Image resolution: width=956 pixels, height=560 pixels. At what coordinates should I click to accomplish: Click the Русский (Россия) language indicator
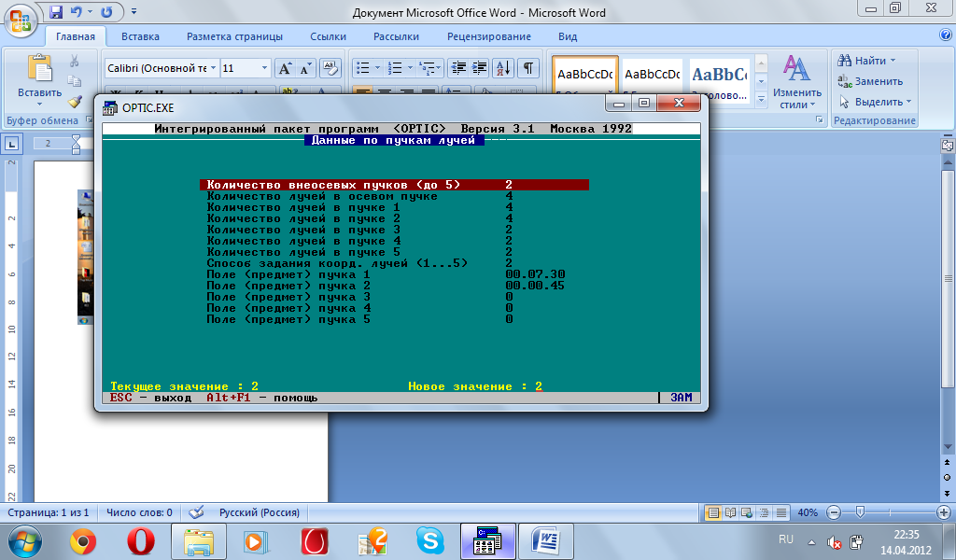tap(260, 512)
